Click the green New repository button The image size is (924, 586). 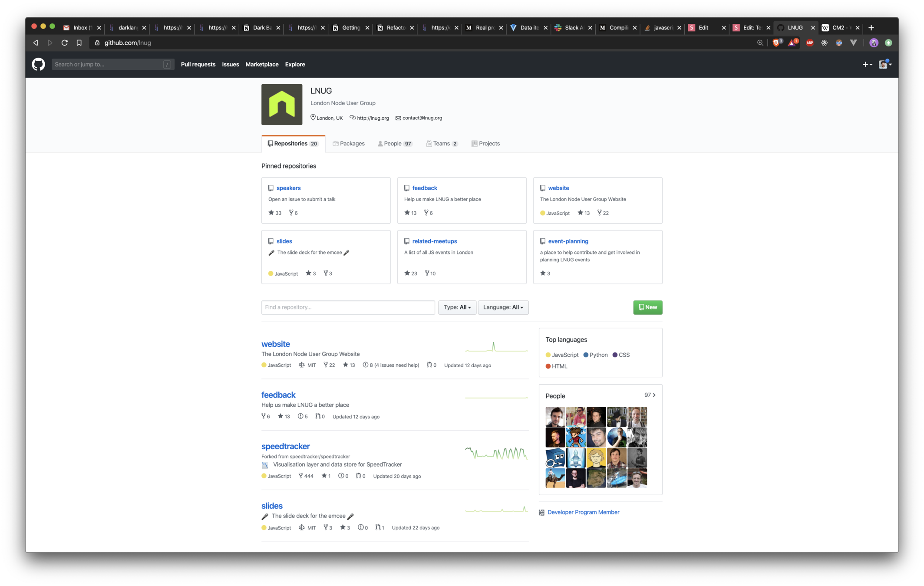click(x=647, y=307)
